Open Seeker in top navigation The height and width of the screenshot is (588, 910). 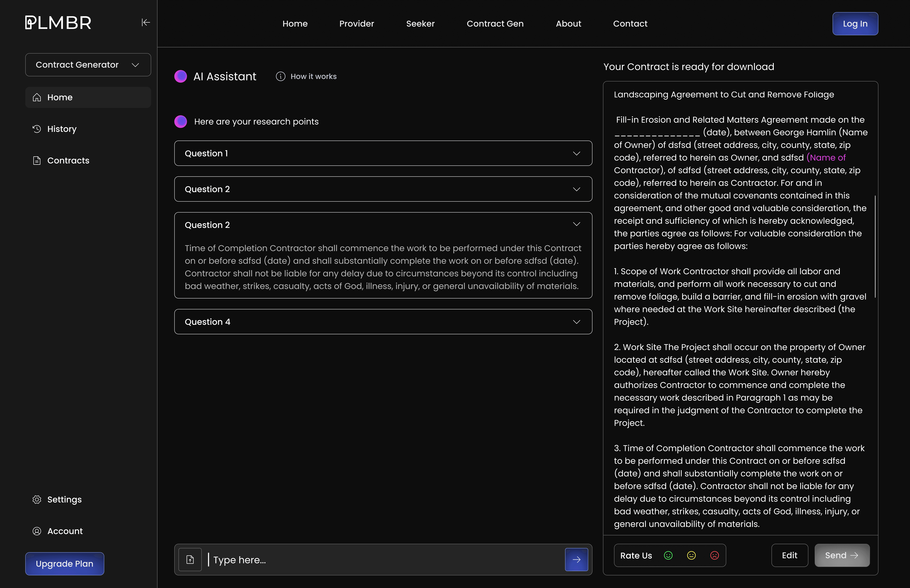pos(420,24)
